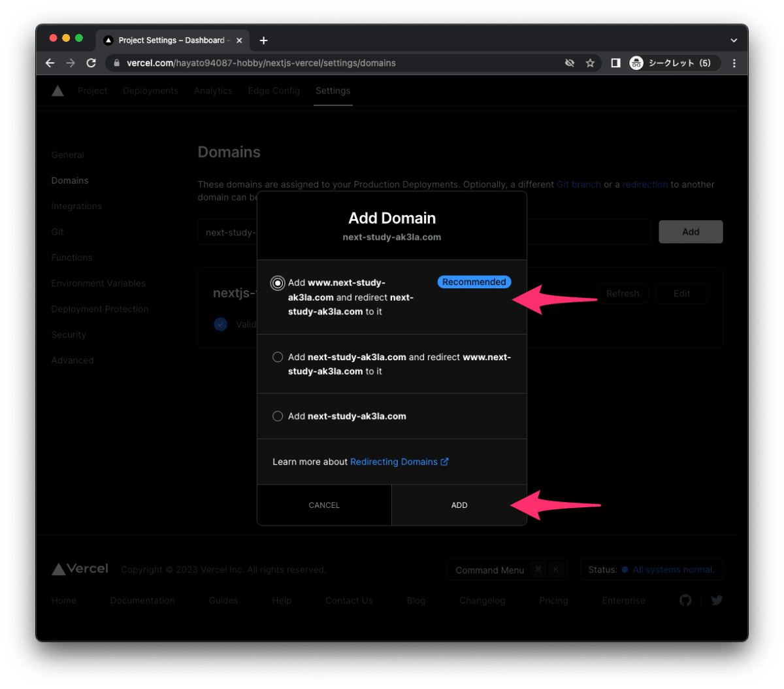
Task: Switch to the Analytics tab
Action: [x=213, y=91]
